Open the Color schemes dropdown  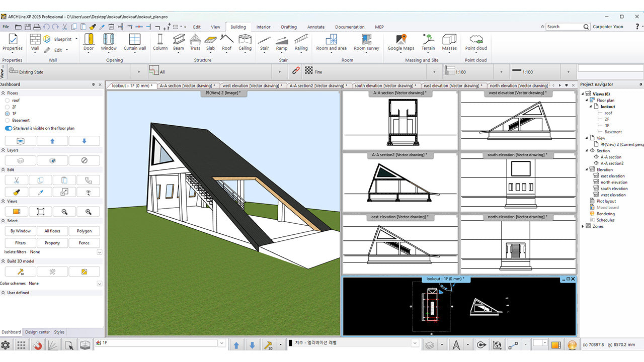99,284
